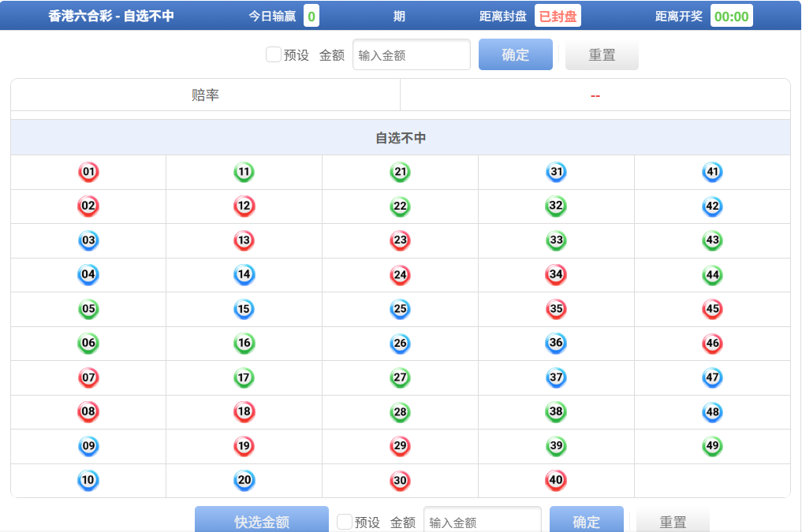Viewport: 802px width, 532px height.
Task: Click red ball number 24
Action: (x=401, y=275)
